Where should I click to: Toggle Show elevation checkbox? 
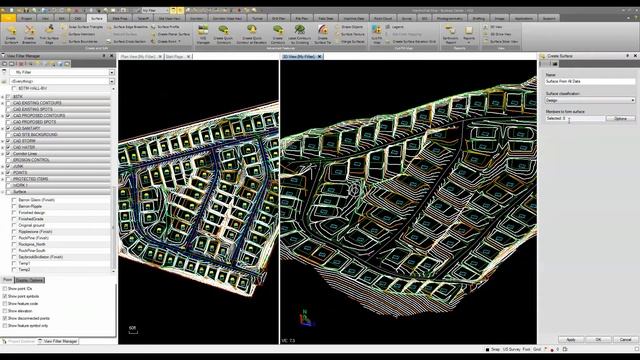coord(5,311)
